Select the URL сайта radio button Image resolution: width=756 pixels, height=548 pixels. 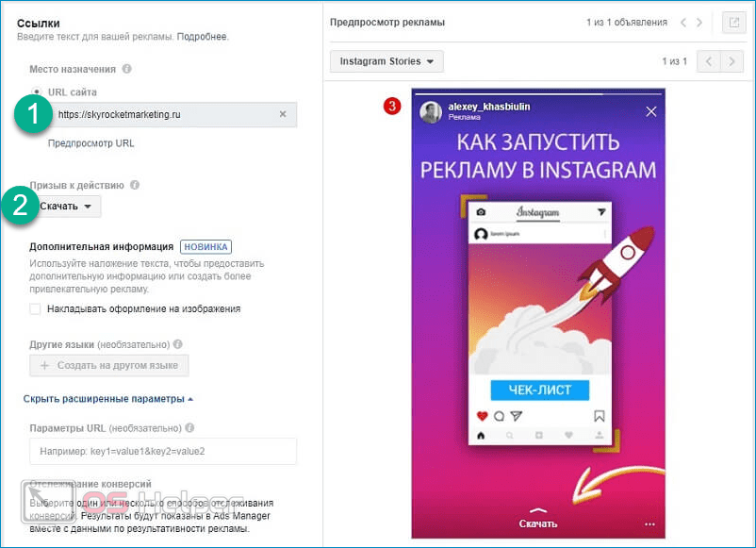(x=37, y=91)
